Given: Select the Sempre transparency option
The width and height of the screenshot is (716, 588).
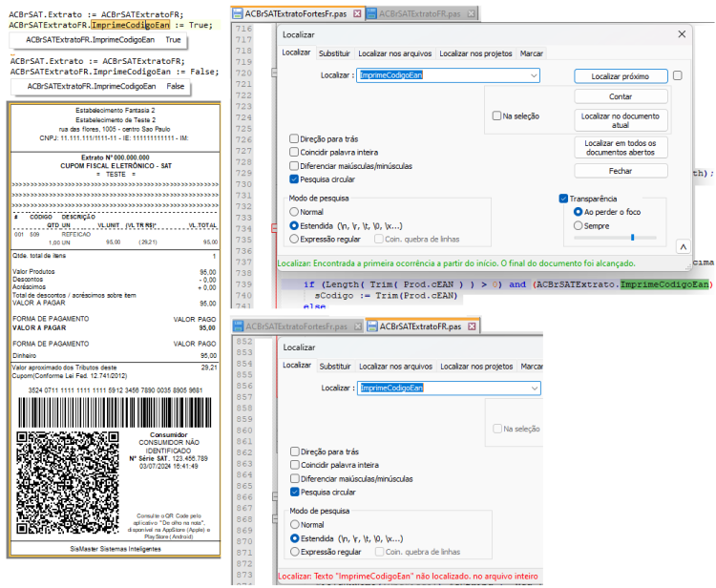Looking at the screenshot, I should 579,225.
